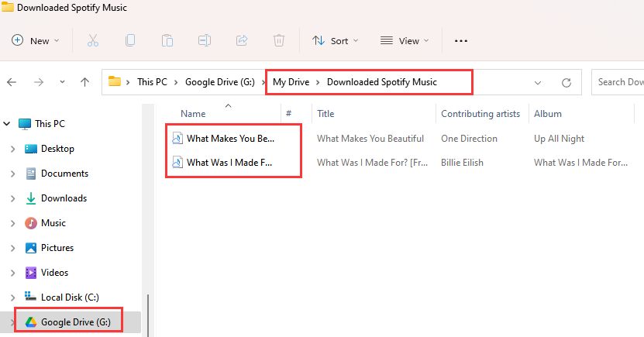Click the Rename icon in toolbar
This screenshot has width=644, height=337.
pyautogui.click(x=204, y=40)
